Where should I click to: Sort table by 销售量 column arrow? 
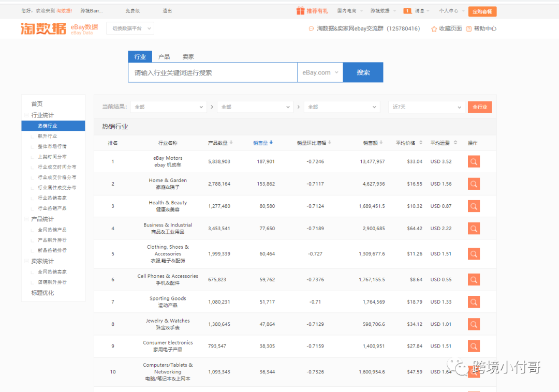coord(271,143)
